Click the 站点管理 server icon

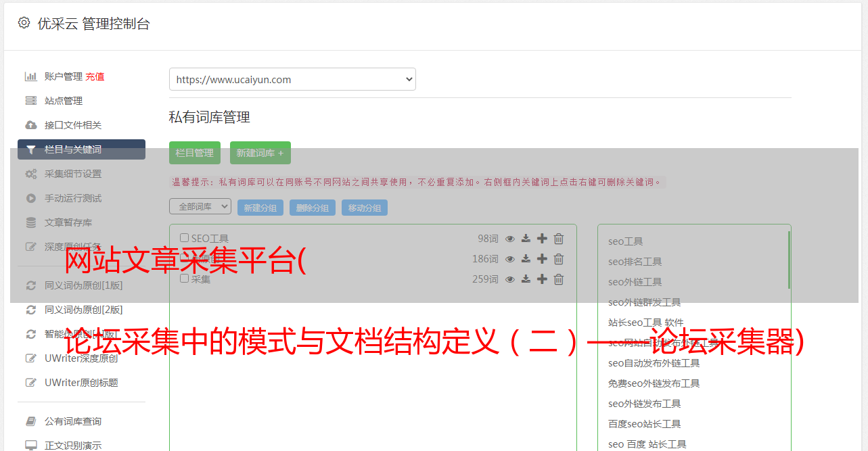[31, 101]
